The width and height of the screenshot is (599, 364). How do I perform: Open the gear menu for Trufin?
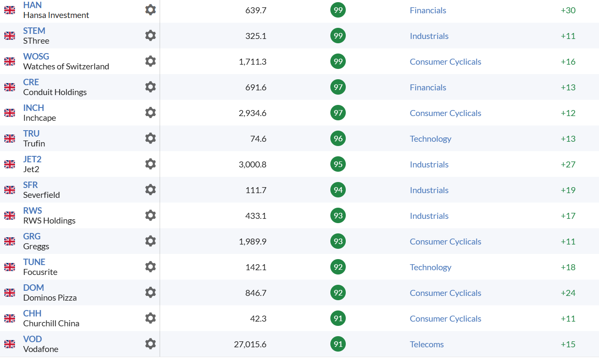coord(150,138)
